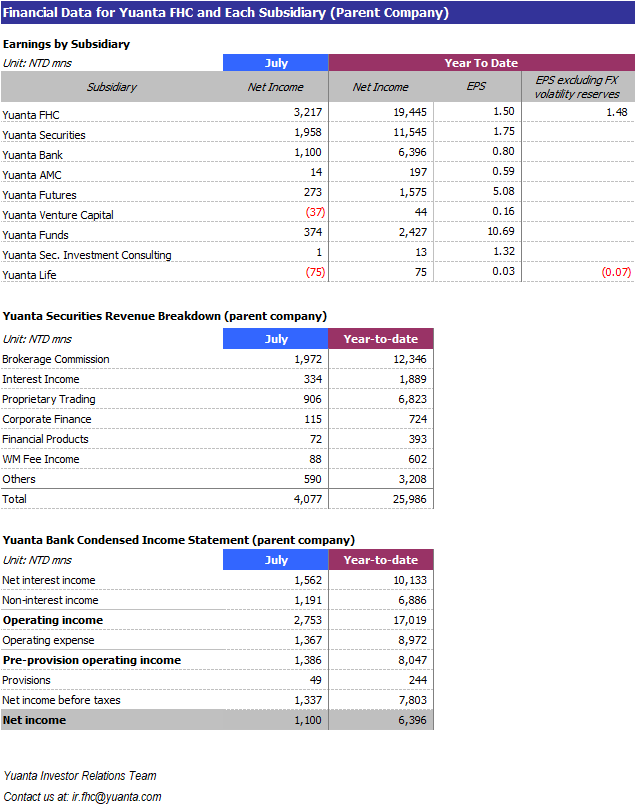The height and width of the screenshot is (809, 635).
Task: Click Others year-to-date value 3,208
Action: pyautogui.click(x=413, y=479)
